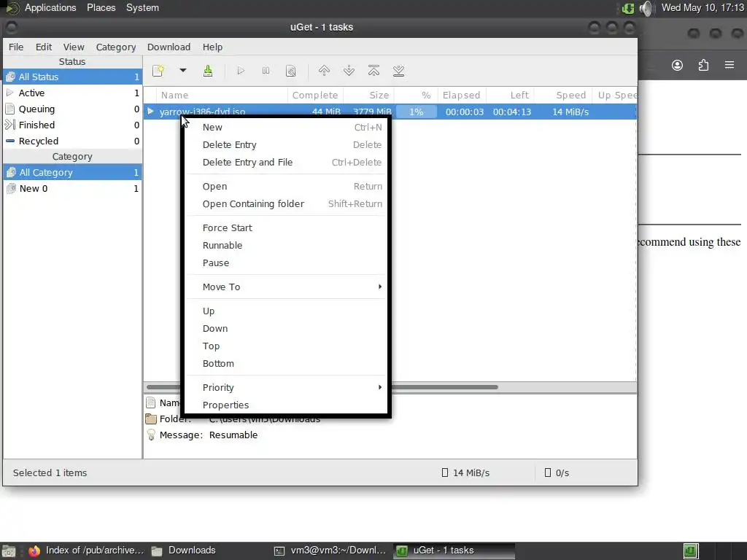The width and height of the screenshot is (747, 560).
Task: Select the Recycled status row
Action: (72, 141)
